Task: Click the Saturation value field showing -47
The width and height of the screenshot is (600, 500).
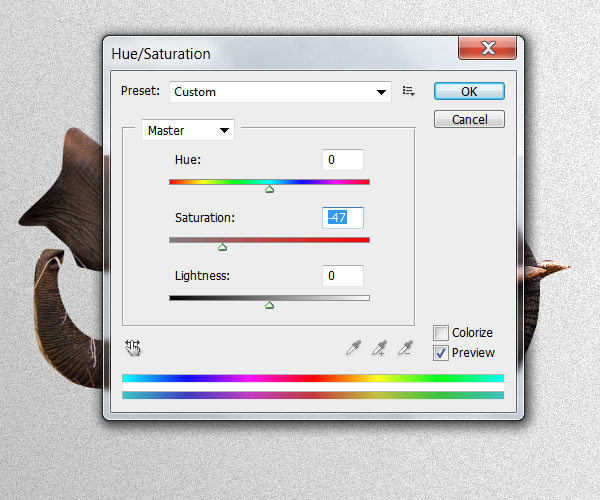Action: (x=343, y=218)
